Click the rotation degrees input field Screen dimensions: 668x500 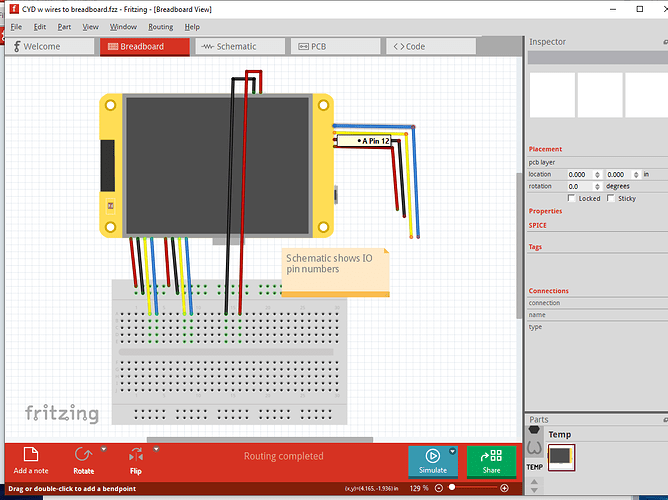coord(580,186)
